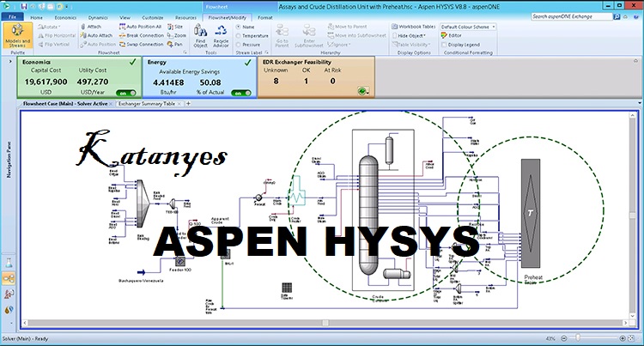
Task: Click the Energy dashboard panel title
Action: [x=156, y=62]
